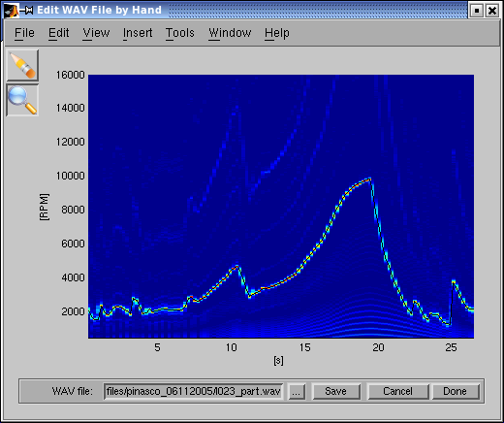Click the MATLAB icon in title bar
The width and height of the screenshot is (504, 423).
pyautogui.click(x=12, y=10)
